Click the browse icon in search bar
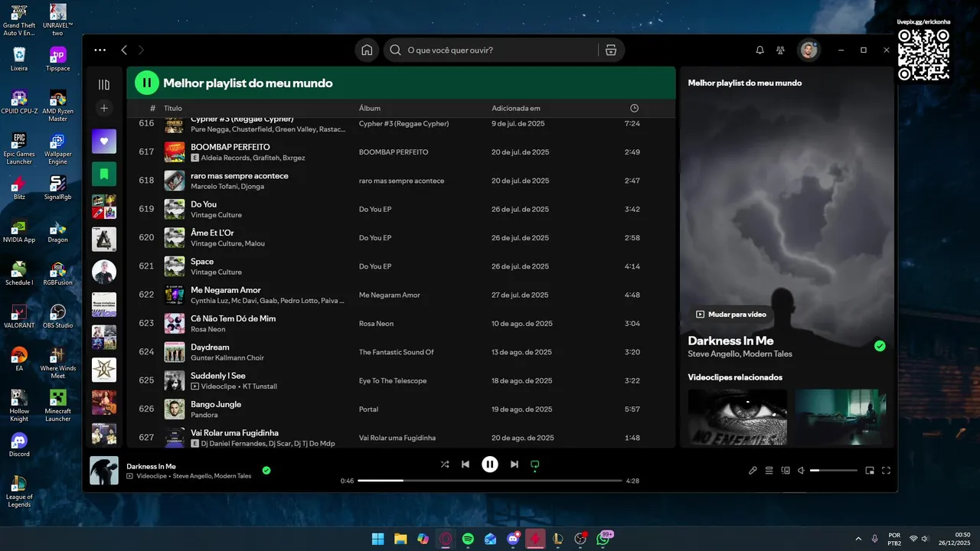 tap(610, 50)
